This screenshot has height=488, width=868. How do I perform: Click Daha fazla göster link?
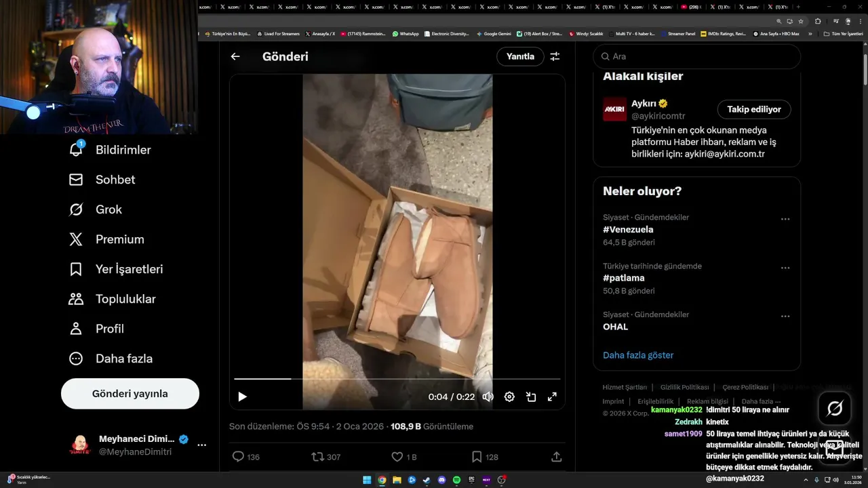click(638, 355)
